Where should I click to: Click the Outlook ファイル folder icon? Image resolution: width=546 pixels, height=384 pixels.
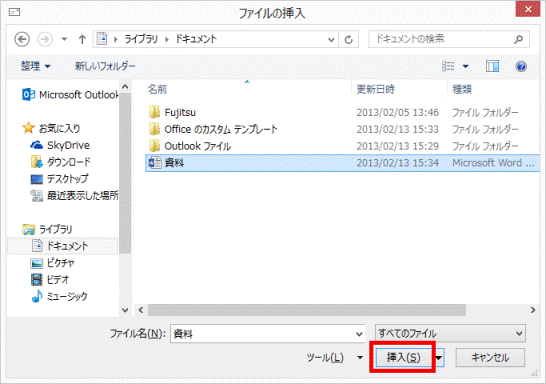[x=154, y=146]
